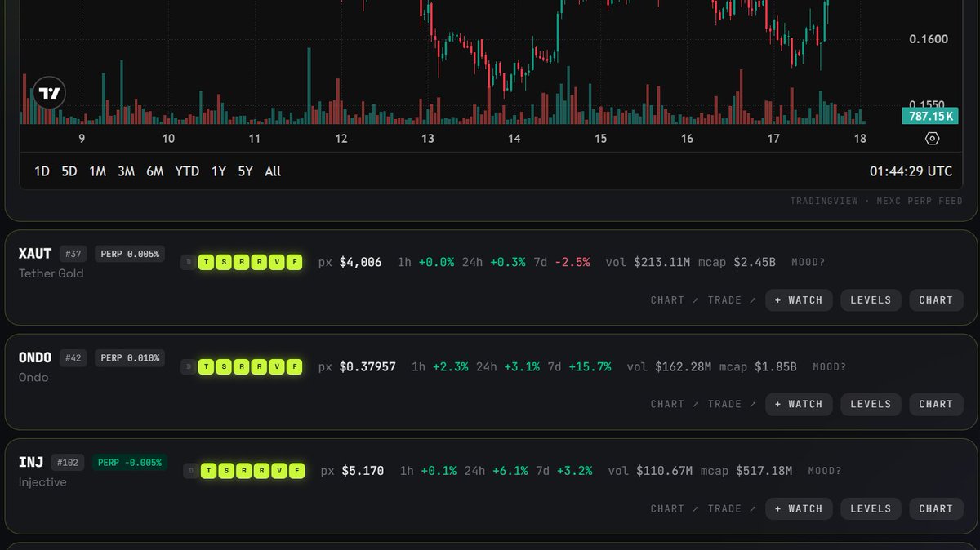Click the CHART button in XAUT row
Image resolution: width=980 pixels, height=550 pixels.
(x=936, y=300)
